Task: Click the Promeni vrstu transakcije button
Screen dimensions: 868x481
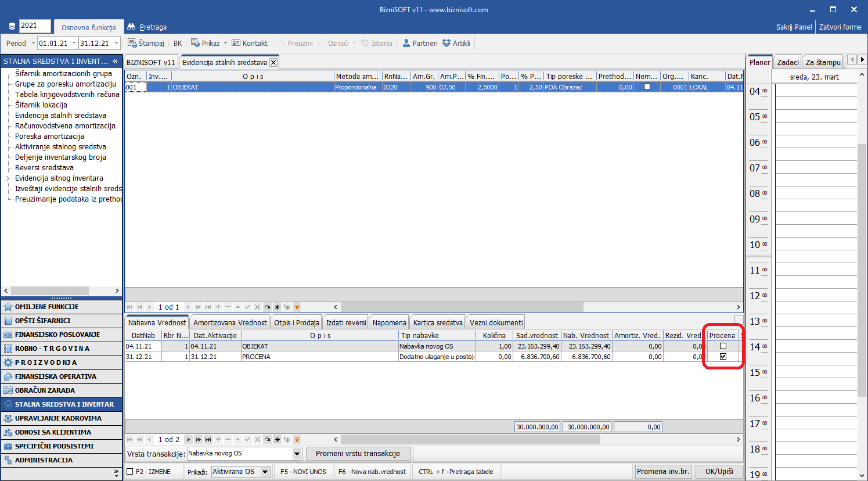Action: 358,454
